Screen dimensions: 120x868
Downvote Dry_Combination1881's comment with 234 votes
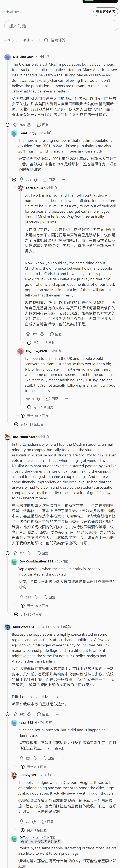[36, 597]
